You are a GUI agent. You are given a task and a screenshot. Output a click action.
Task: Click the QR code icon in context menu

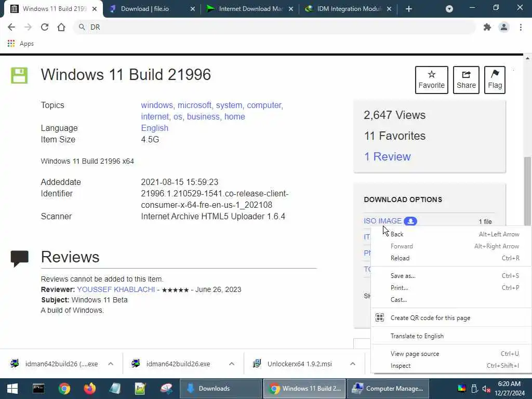(x=380, y=317)
